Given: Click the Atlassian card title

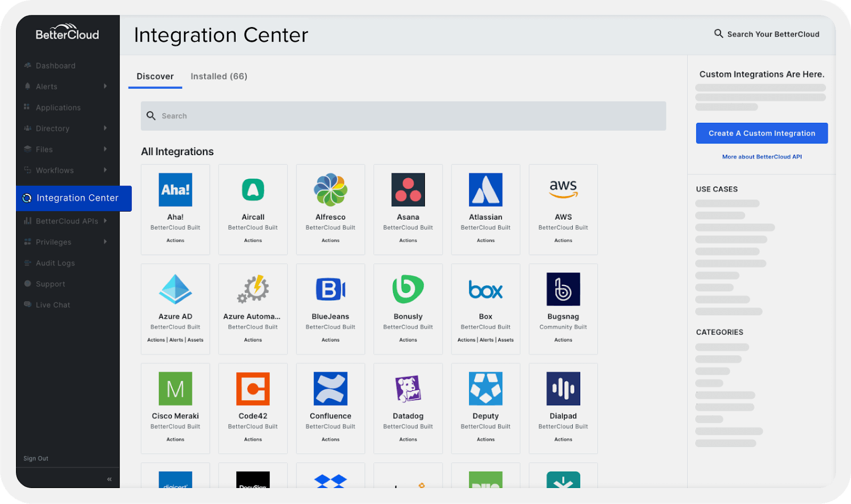Looking at the screenshot, I should click(x=486, y=217).
